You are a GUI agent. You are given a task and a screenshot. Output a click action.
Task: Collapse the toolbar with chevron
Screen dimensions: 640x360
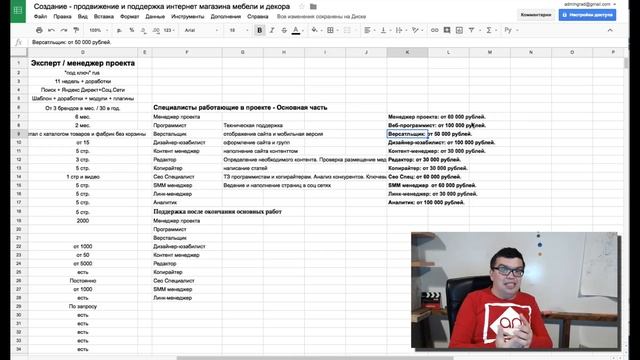610,30
